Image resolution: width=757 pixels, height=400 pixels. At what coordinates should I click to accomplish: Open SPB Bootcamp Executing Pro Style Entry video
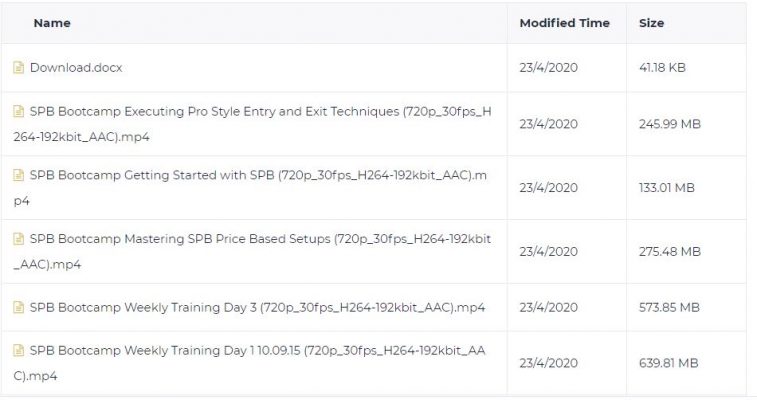tap(252, 124)
